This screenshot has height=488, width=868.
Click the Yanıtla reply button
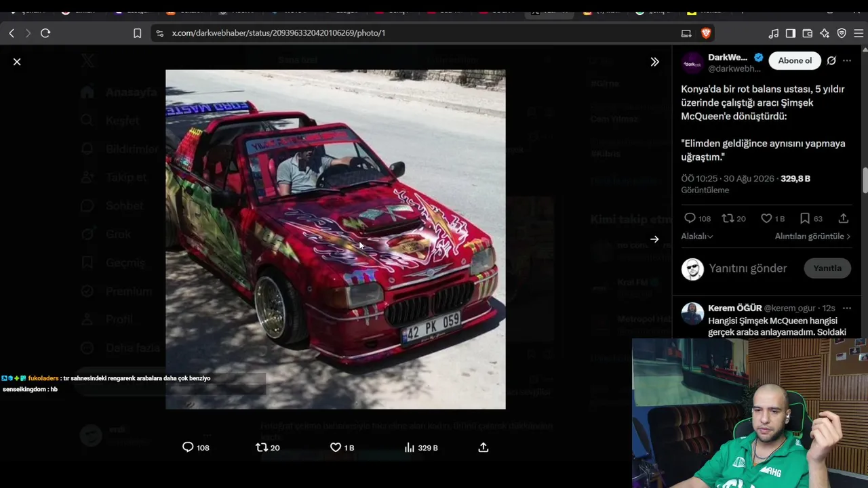[x=827, y=268]
